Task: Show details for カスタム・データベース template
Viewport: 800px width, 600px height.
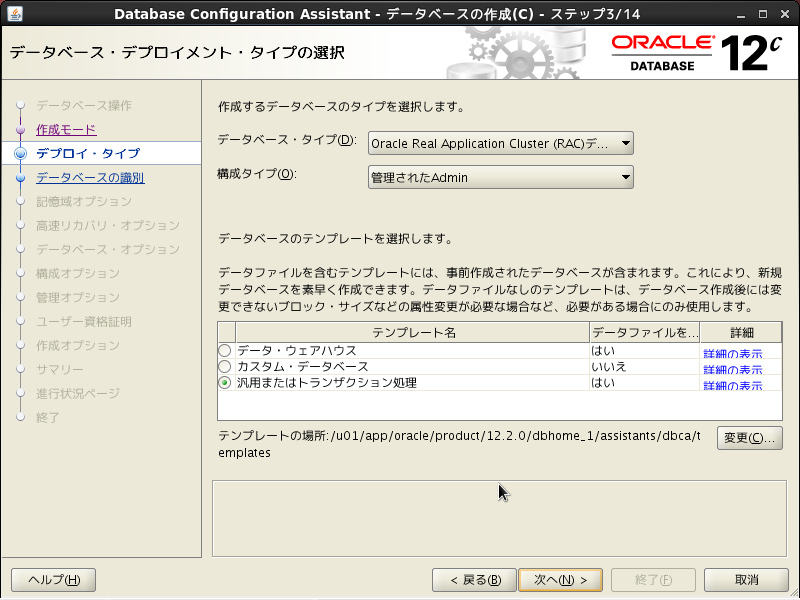Action: coord(732,369)
